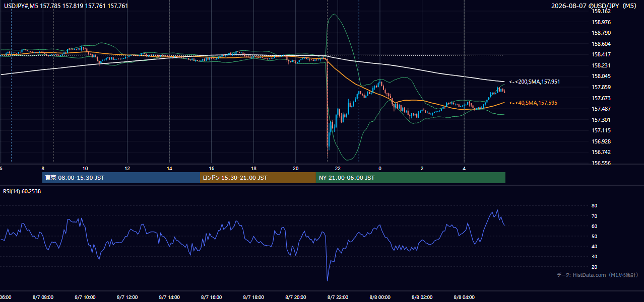Click the 8/8 00:00 bottom time label
Screen dimensions: 644x302
380,297
